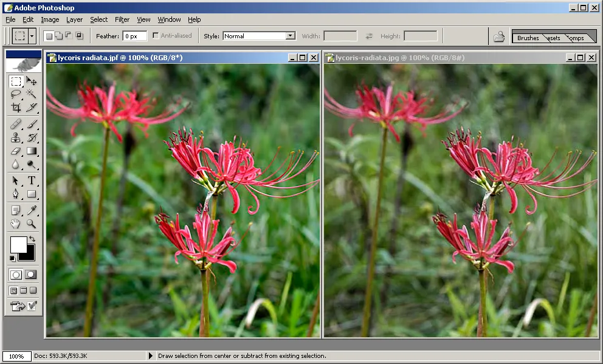Open the Style dropdown showing Normal

click(290, 36)
